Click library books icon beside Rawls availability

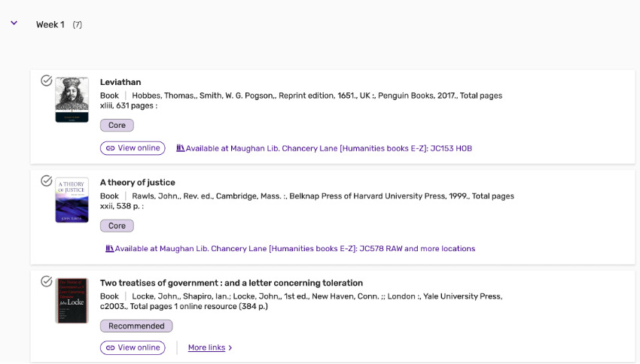[x=109, y=248]
